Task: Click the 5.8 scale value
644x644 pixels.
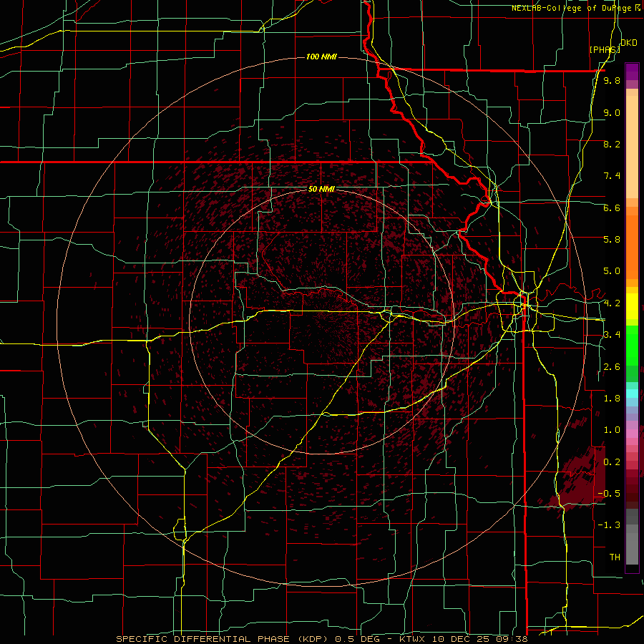Action: [612, 240]
